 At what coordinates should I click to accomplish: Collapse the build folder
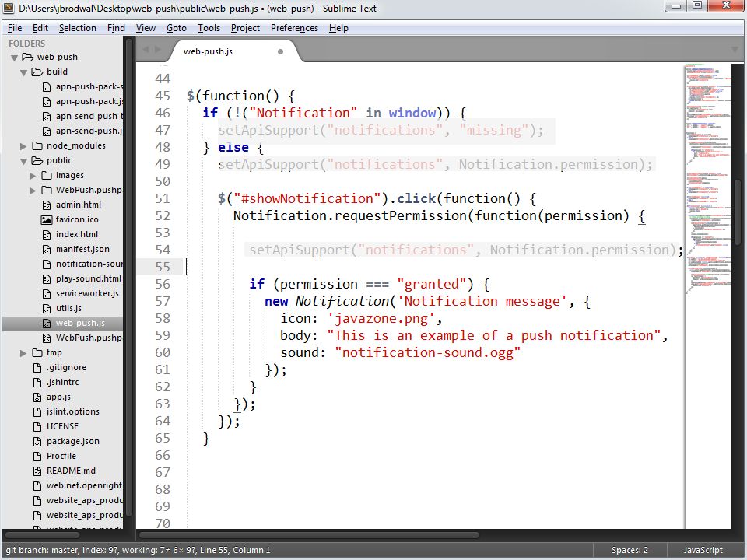pos(24,72)
